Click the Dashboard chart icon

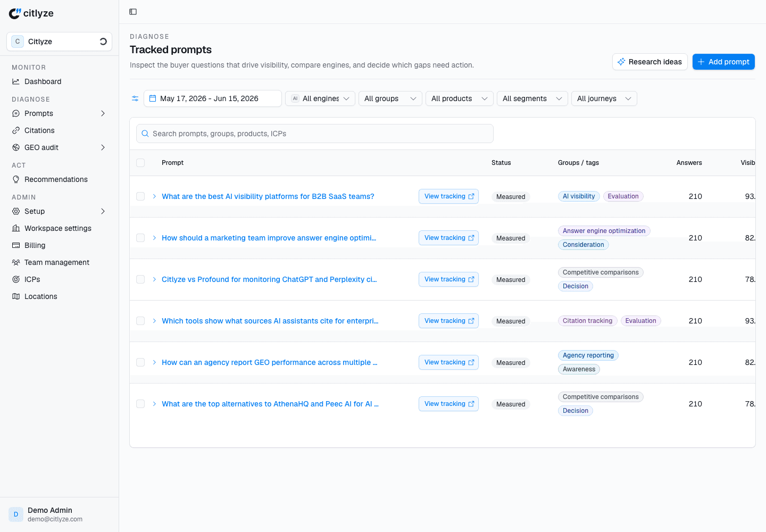pyautogui.click(x=16, y=81)
